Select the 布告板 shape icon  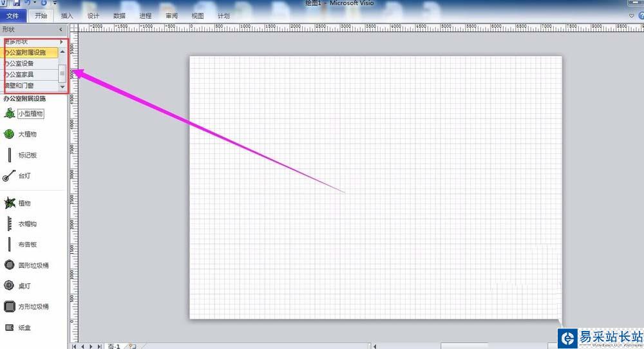click(10, 244)
